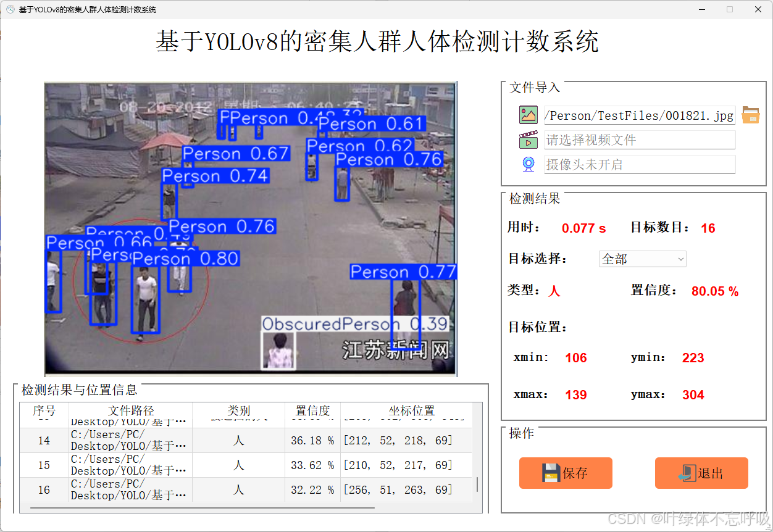Click the image path field showing 001821.jpg
The image size is (773, 532).
click(x=640, y=115)
